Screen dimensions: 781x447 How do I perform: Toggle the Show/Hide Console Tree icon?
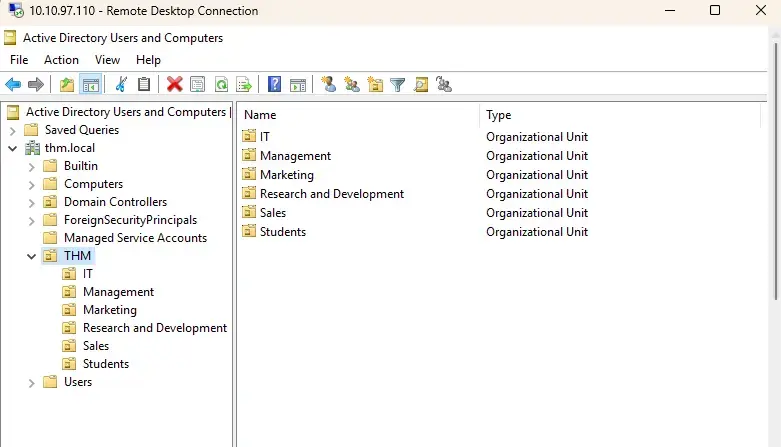click(x=91, y=85)
